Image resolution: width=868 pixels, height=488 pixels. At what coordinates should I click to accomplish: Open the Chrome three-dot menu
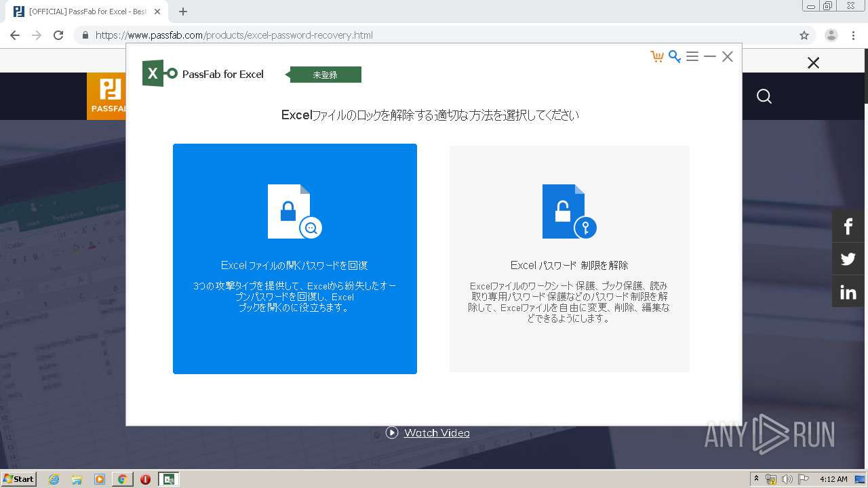(853, 35)
